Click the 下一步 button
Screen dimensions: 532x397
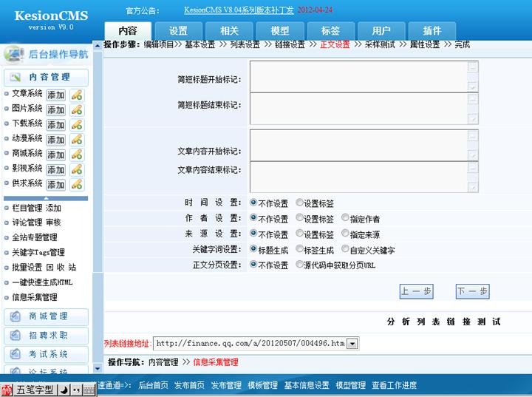473,291
